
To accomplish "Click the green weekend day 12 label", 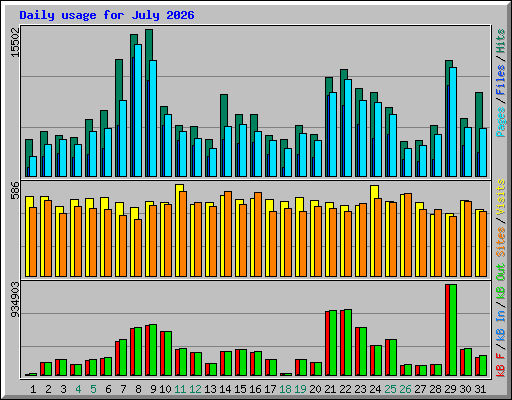I will 195,389.
